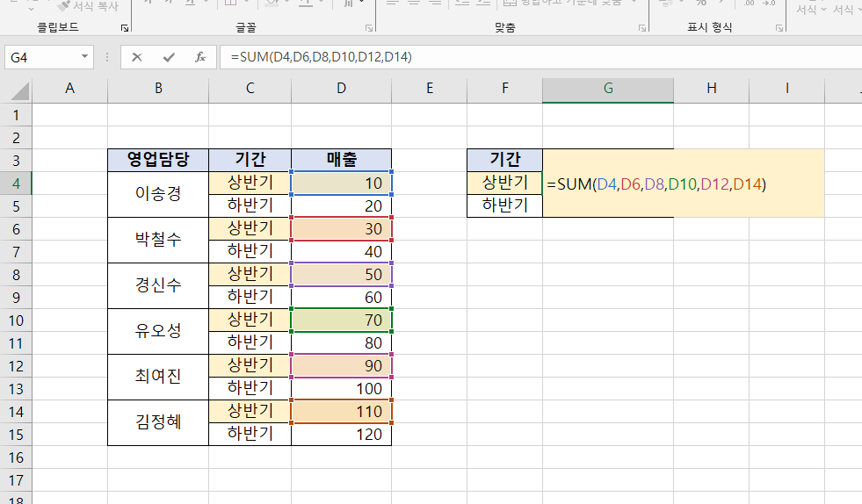The image size is (862, 504).
Task: Click 상반기 cell in row 4 of column C
Action: pyautogui.click(x=250, y=183)
